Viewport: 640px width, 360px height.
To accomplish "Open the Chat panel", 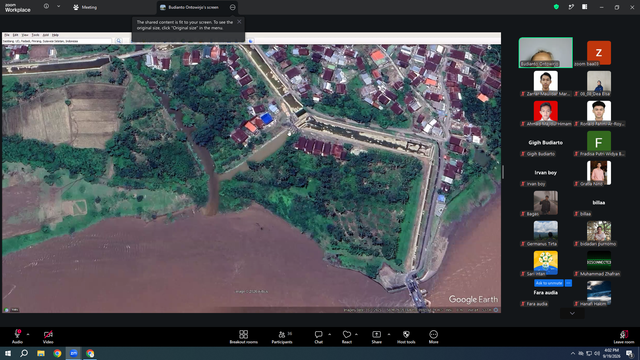I will [x=318, y=337].
